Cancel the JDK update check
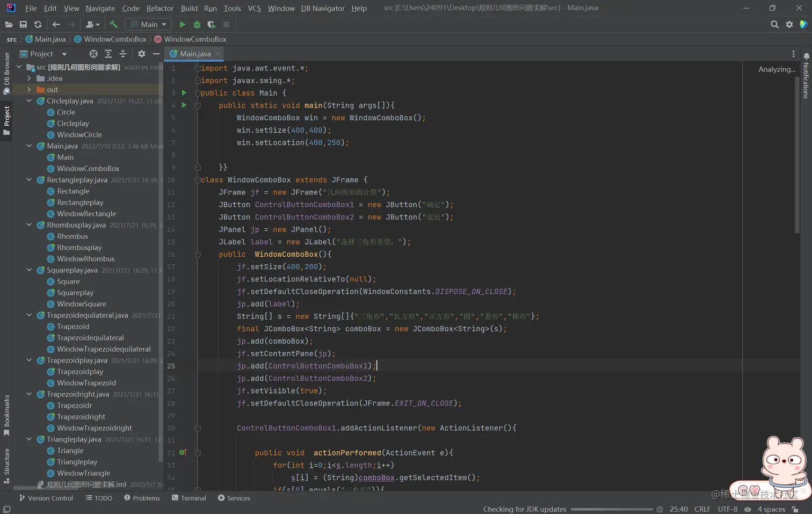The height and width of the screenshot is (514, 812). [x=659, y=509]
